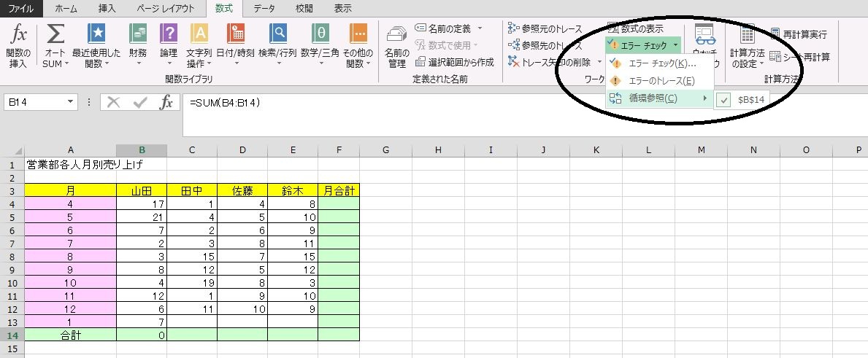
Task: Click the fx button in formula bar
Action: coord(166,102)
